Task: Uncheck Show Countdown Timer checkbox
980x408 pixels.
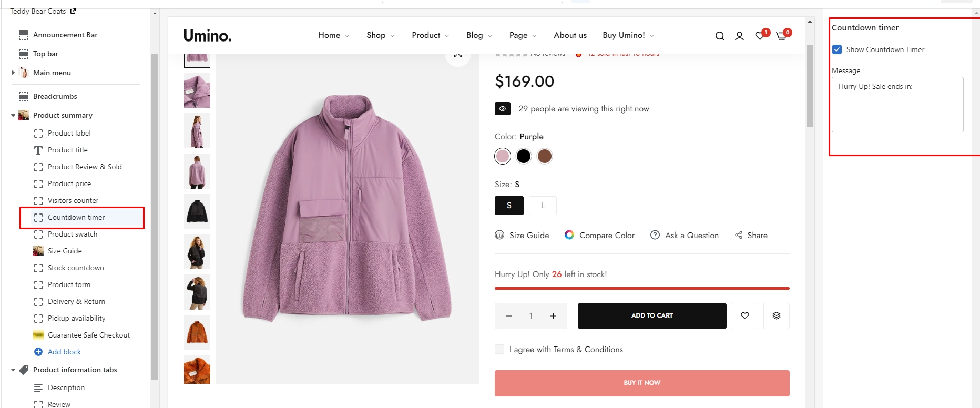Action: (837, 49)
